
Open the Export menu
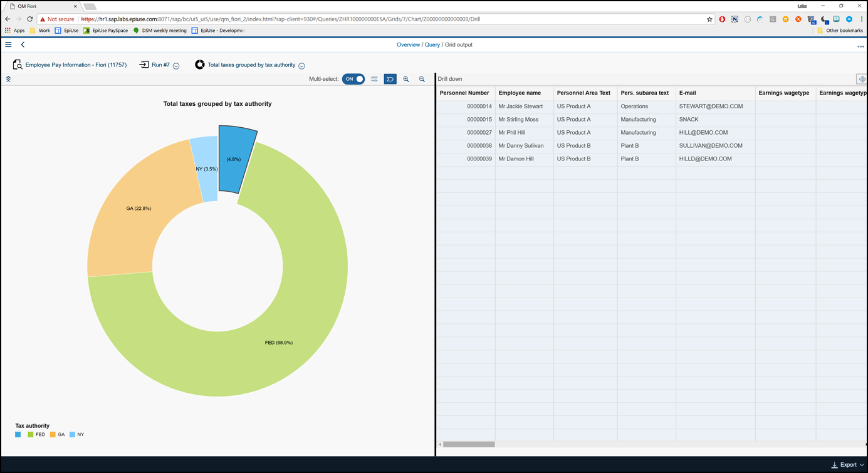click(x=847, y=465)
